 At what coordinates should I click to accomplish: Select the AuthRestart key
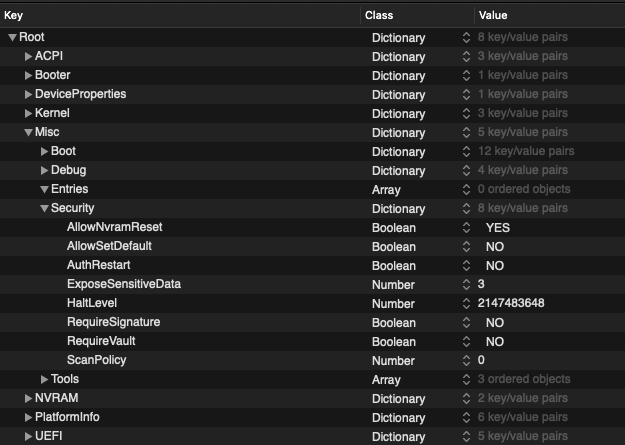pyautogui.click(x=102, y=265)
